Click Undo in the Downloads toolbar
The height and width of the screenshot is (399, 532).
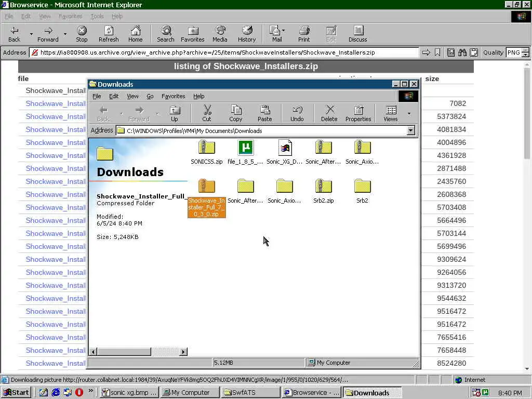(297, 113)
